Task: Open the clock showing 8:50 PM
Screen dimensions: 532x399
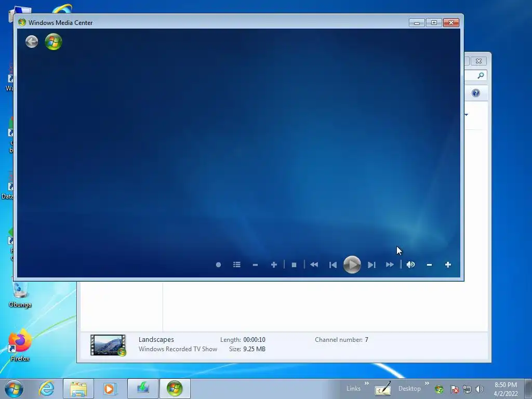Action: click(x=506, y=389)
